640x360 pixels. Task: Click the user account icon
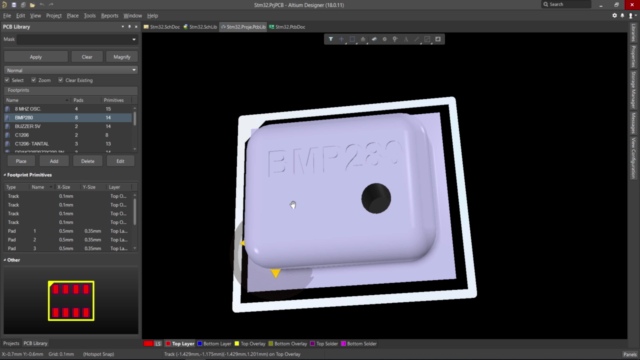pos(631,16)
